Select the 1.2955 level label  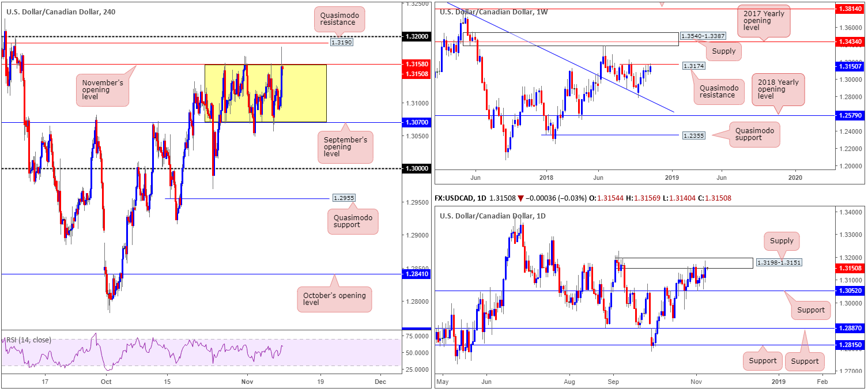pyautogui.click(x=344, y=198)
